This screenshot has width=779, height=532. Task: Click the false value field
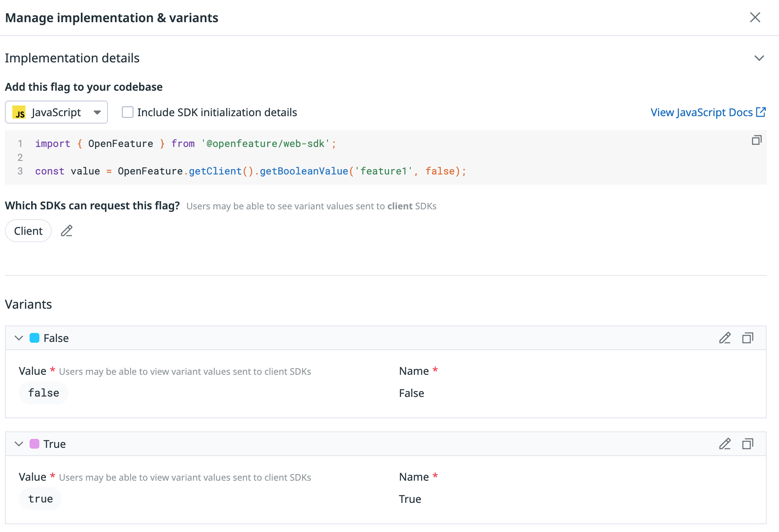pos(44,393)
